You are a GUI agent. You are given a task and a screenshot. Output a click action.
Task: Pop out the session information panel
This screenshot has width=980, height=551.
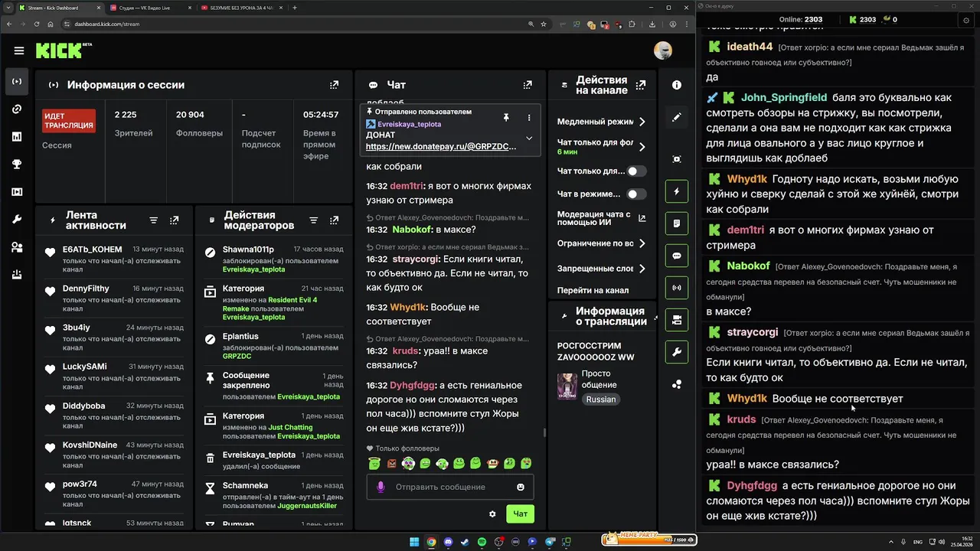click(x=334, y=85)
